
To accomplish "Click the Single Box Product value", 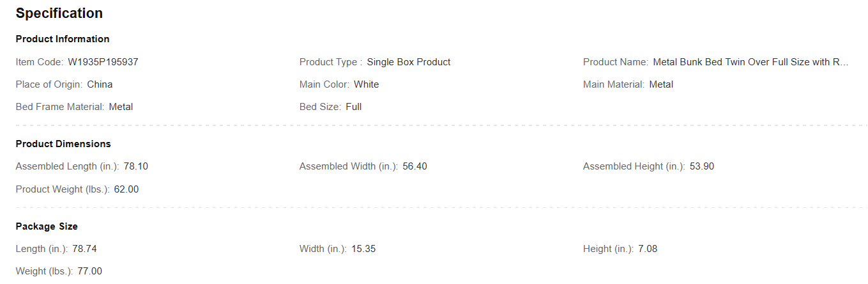I will pos(409,62).
